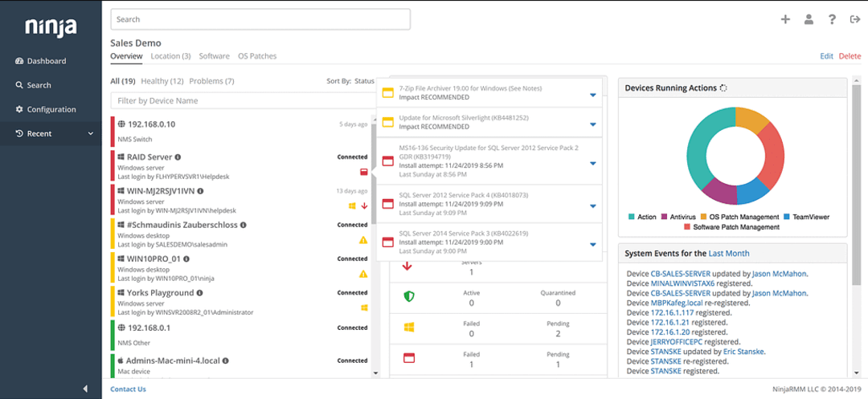This screenshot has width=868, height=399.
Task: Switch to the Software tab
Action: tap(214, 56)
